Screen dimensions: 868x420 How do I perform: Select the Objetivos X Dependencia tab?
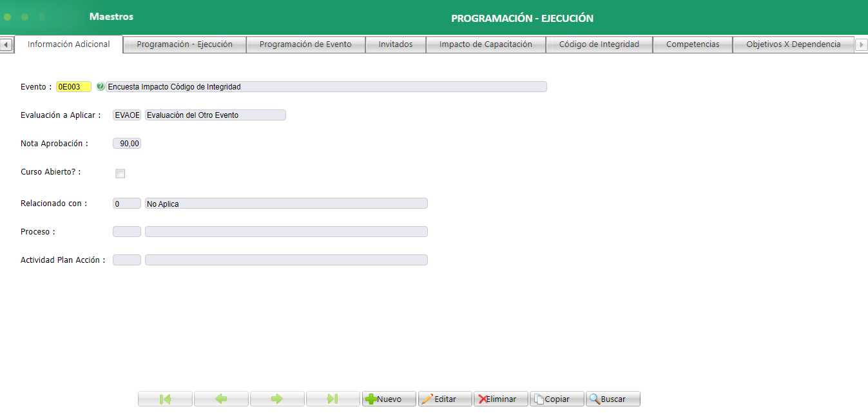tap(794, 44)
